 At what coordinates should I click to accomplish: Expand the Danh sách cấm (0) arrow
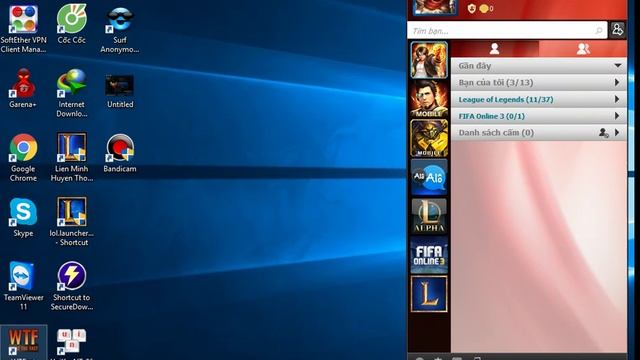(x=617, y=133)
